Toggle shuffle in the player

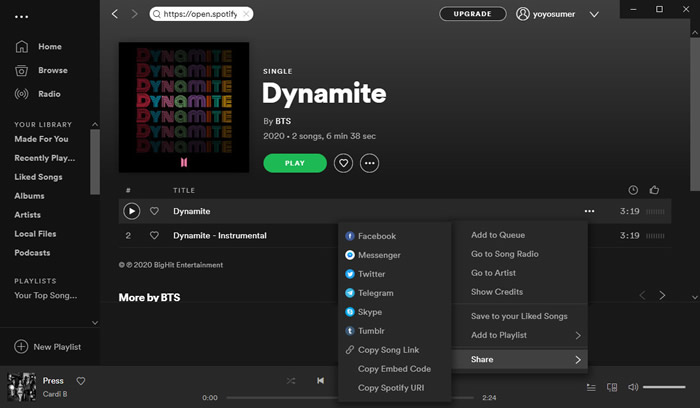pos(291,381)
